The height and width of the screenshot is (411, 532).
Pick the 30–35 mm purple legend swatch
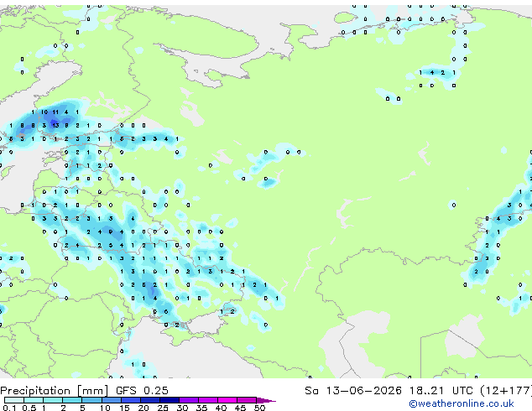(x=189, y=400)
